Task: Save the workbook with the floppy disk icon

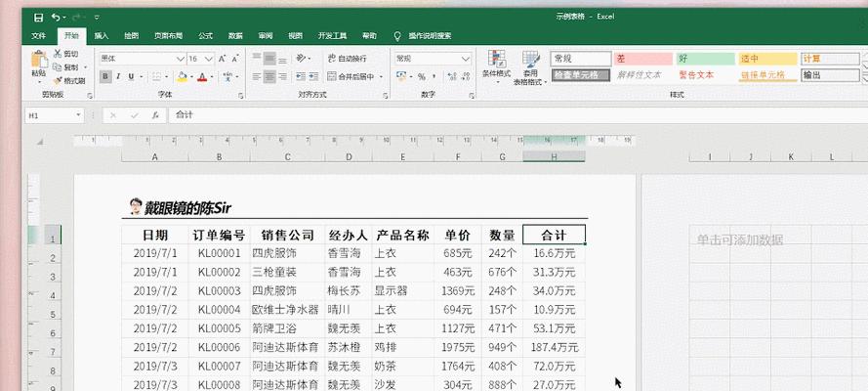Action: pyautogui.click(x=38, y=18)
